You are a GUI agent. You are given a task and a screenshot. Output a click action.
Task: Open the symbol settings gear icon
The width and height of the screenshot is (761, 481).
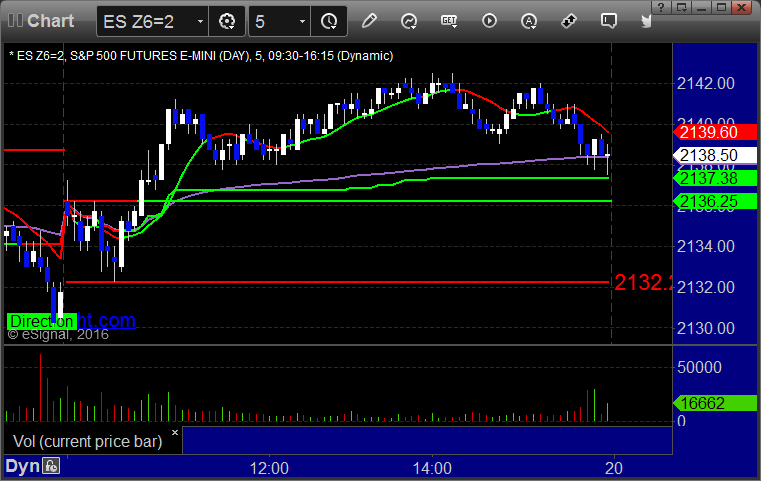[x=227, y=21]
